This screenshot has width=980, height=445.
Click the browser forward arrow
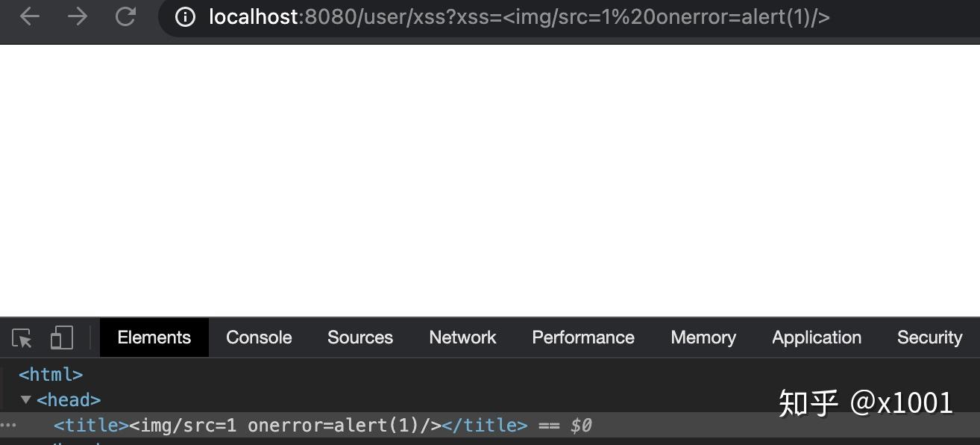pyautogui.click(x=78, y=16)
